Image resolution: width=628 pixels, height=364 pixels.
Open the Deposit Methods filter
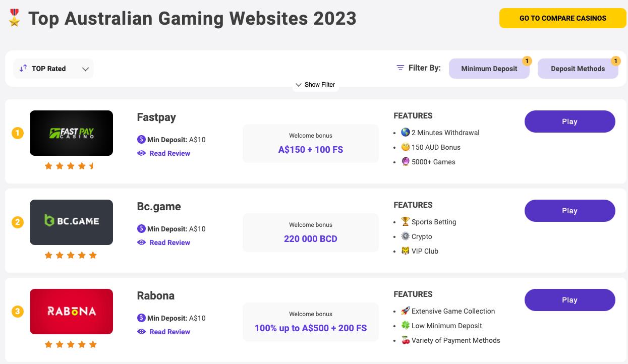click(578, 69)
